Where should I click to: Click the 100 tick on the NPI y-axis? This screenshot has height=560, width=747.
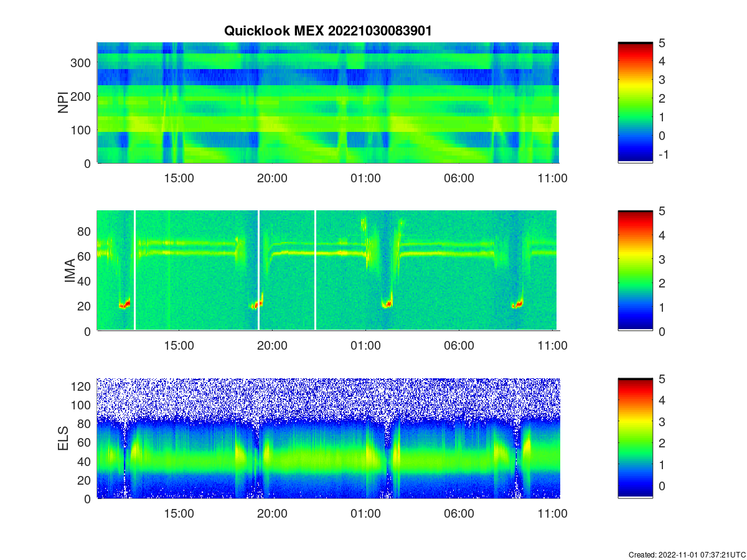pyautogui.click(x=81, y=130)
